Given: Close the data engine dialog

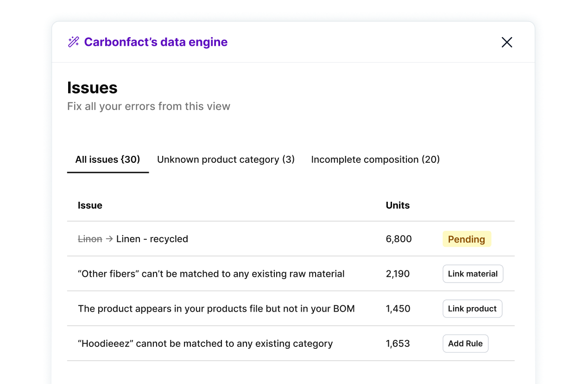Looking at the screenshot, I should tap(507, 42).
